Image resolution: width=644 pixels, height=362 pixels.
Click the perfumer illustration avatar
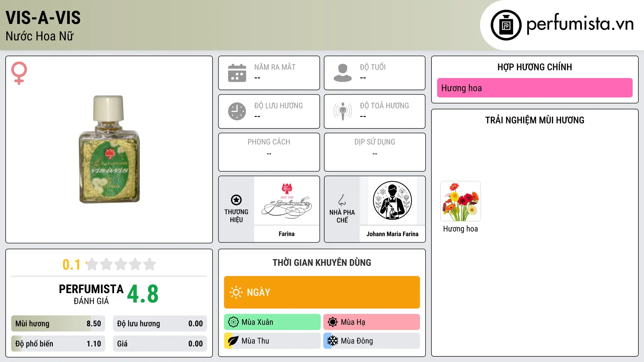point(392,200)
